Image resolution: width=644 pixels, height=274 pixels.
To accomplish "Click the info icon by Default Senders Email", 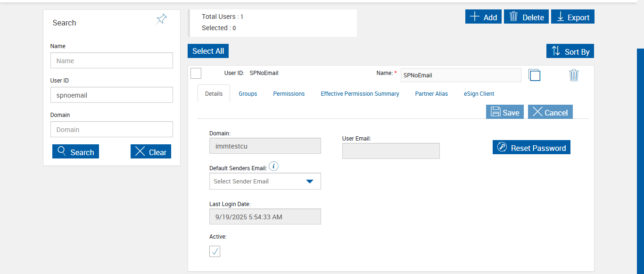I will point(274,166).
